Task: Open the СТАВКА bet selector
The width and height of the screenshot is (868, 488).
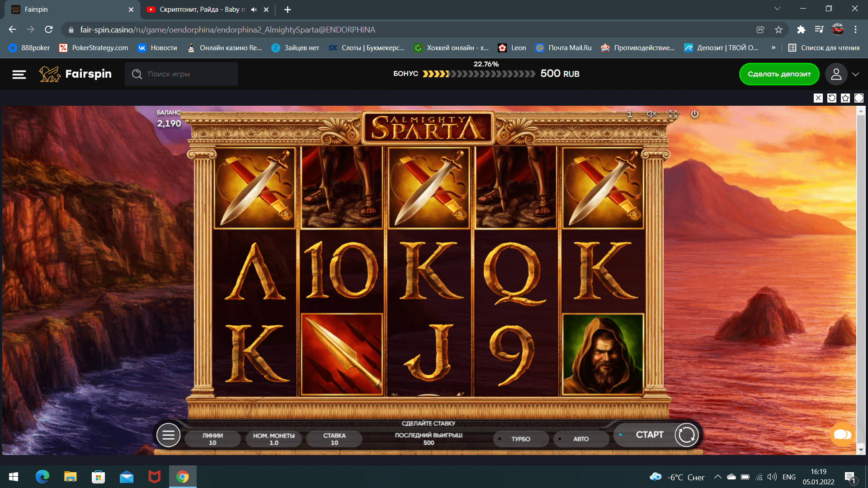Action: [x=334, y=439]
